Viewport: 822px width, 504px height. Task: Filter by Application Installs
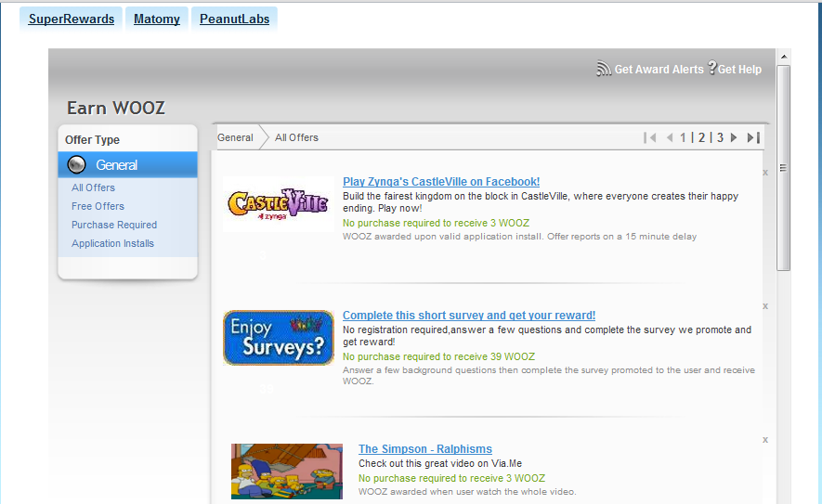(112, 243)
